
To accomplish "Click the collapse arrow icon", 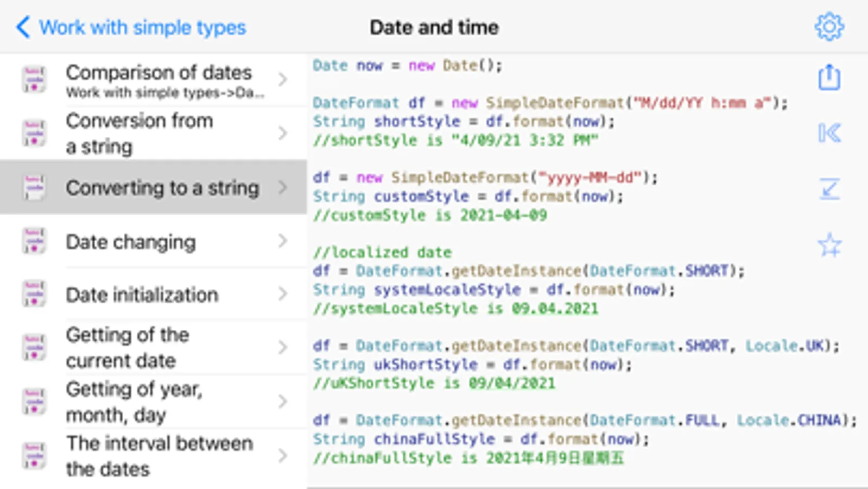I will click(829, 189).
